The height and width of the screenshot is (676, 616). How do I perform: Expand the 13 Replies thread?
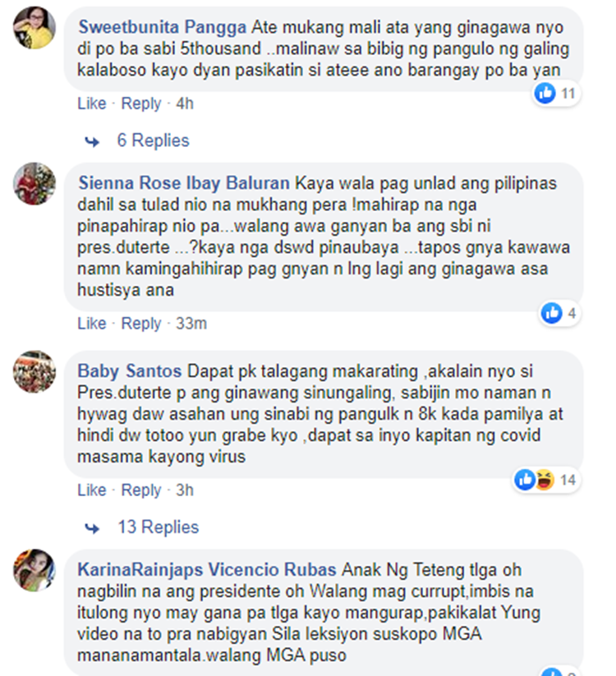[x=159, y=527]
